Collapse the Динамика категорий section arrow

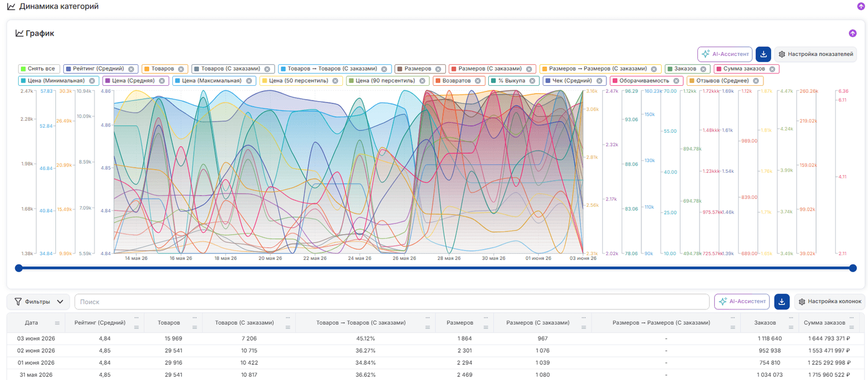click(861, 6)
